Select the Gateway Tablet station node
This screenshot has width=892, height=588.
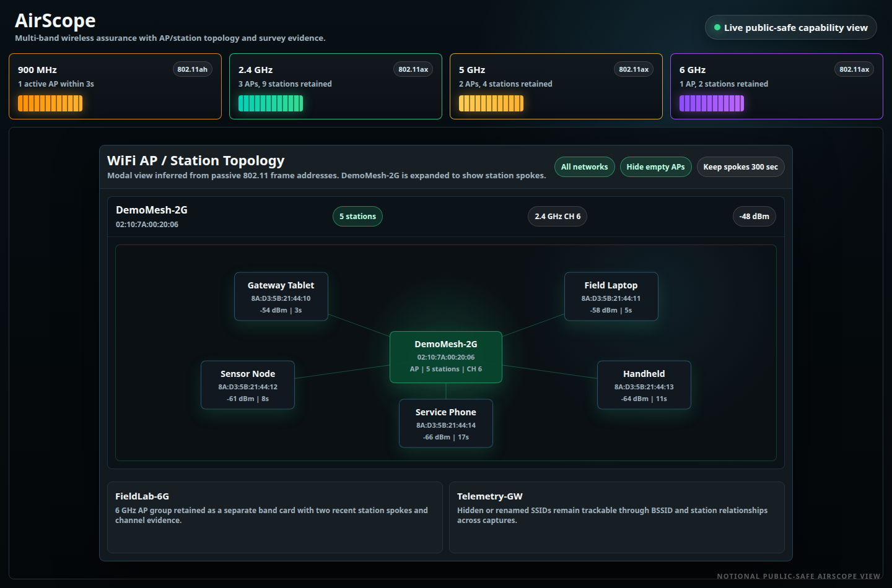click(x=281, y=296)
